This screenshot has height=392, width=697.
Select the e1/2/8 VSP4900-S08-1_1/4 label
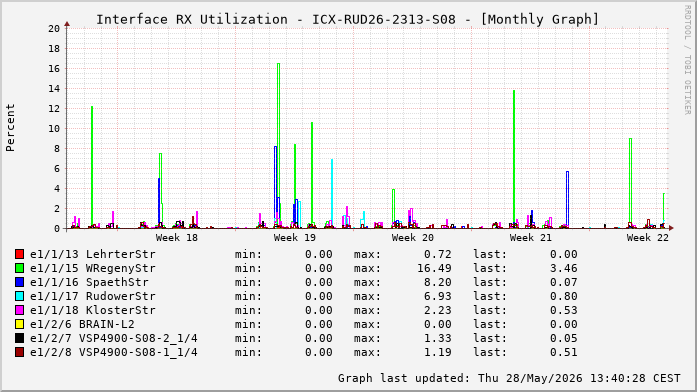[x=114, y=352]
